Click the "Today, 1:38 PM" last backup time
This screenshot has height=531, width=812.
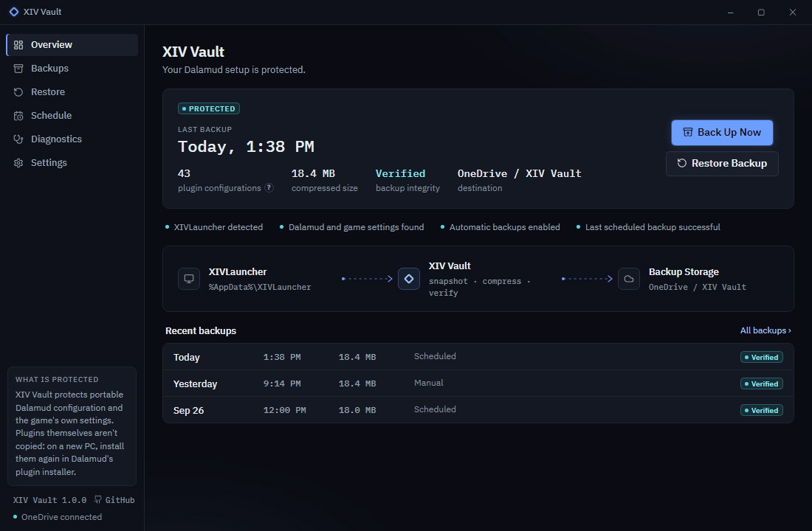246,147
